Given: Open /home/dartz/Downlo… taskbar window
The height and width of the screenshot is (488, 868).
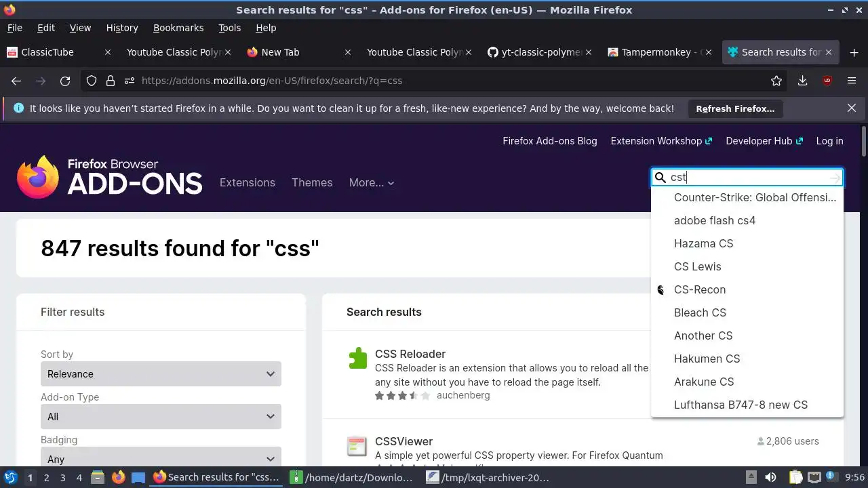Looking at the screenshot, I should 352,477.
